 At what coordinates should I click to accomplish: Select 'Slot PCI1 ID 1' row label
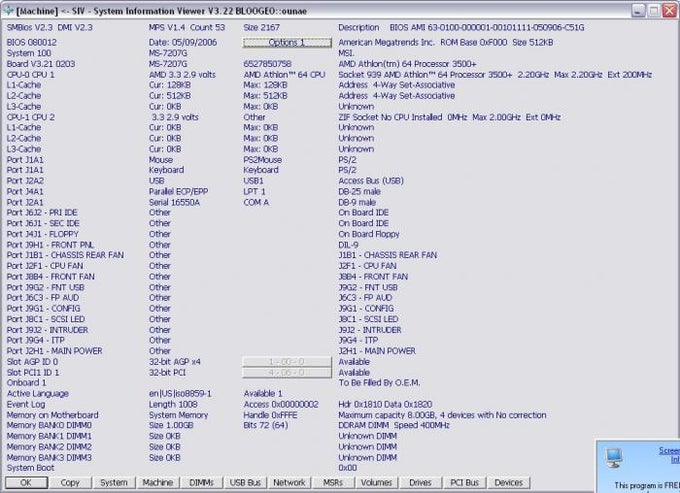click(x=33, y=372)
